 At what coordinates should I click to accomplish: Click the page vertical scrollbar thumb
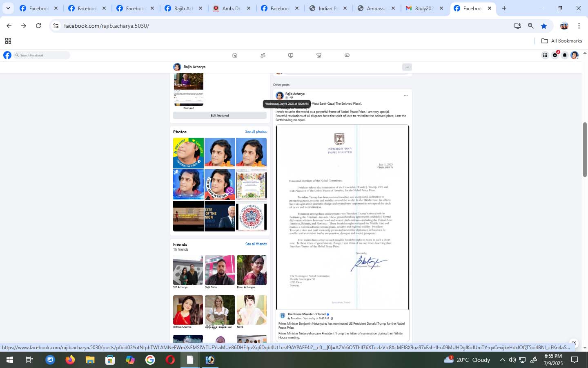click(x=585, y=149)
